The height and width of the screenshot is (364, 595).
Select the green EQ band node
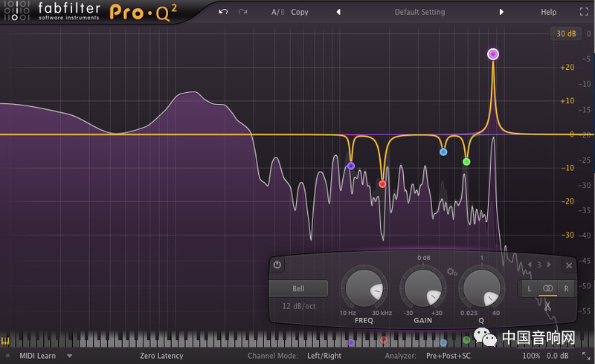coord(466,162)
